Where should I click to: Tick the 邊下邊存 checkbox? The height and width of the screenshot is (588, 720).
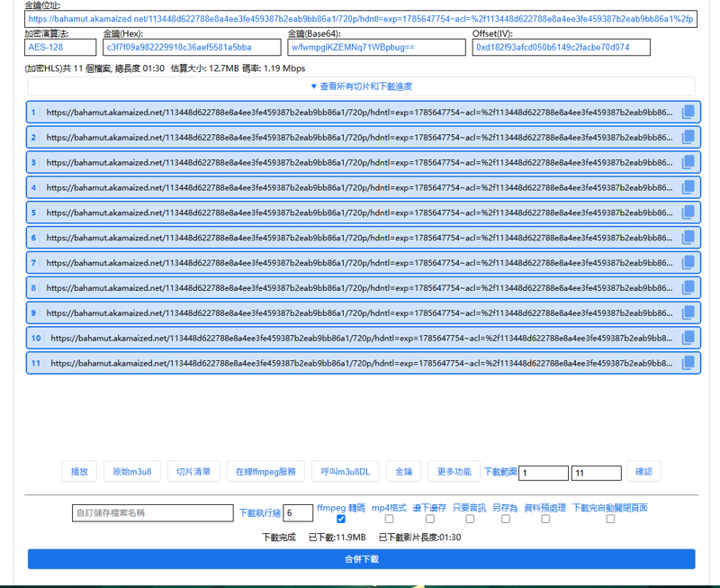point(430,519)
